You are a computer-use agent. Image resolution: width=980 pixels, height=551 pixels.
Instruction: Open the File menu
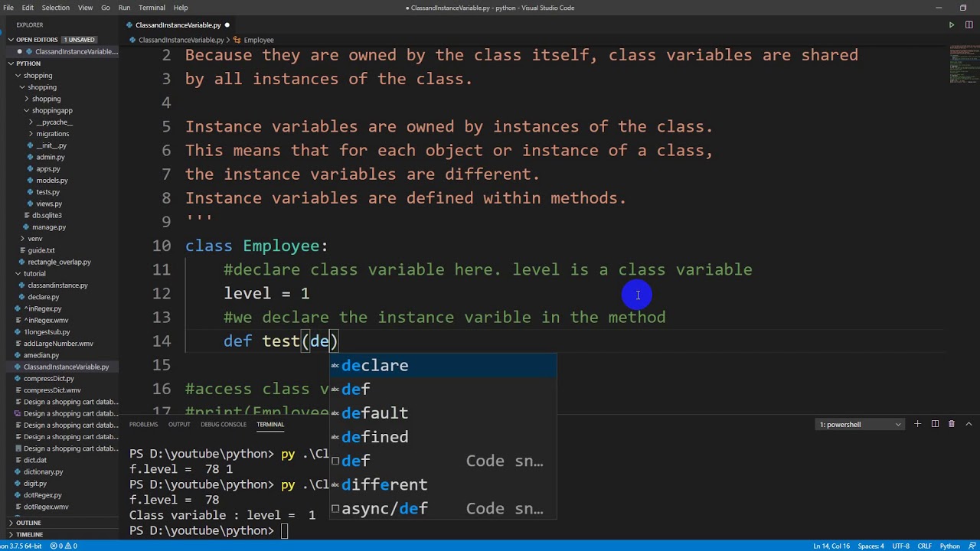pos(8,8)
